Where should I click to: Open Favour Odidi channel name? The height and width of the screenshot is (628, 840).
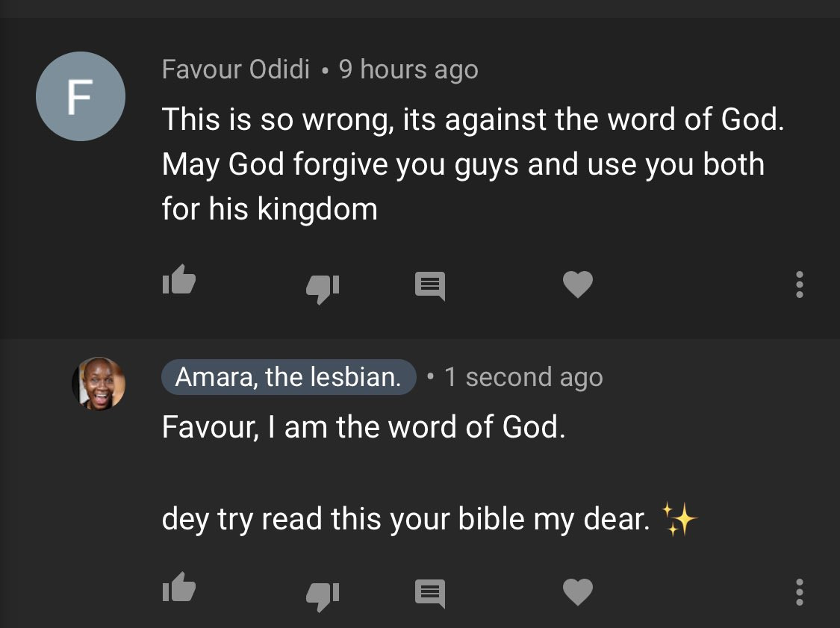coord(236,69)
